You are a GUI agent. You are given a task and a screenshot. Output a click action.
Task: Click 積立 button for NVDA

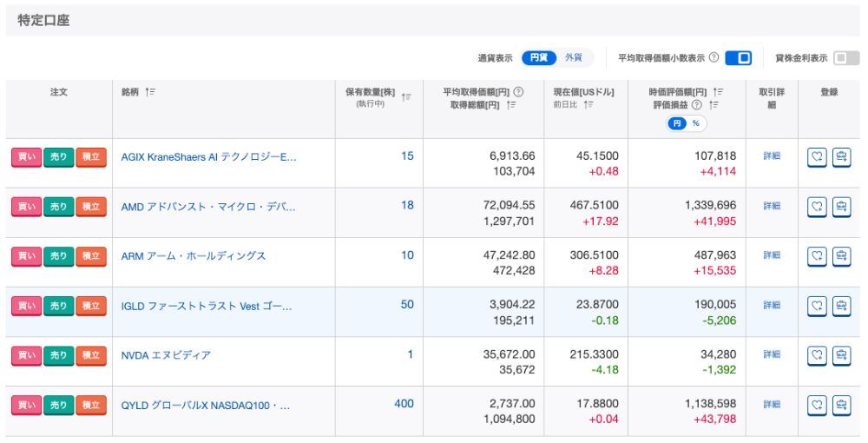pyautogui.click(x=91, y=355)
